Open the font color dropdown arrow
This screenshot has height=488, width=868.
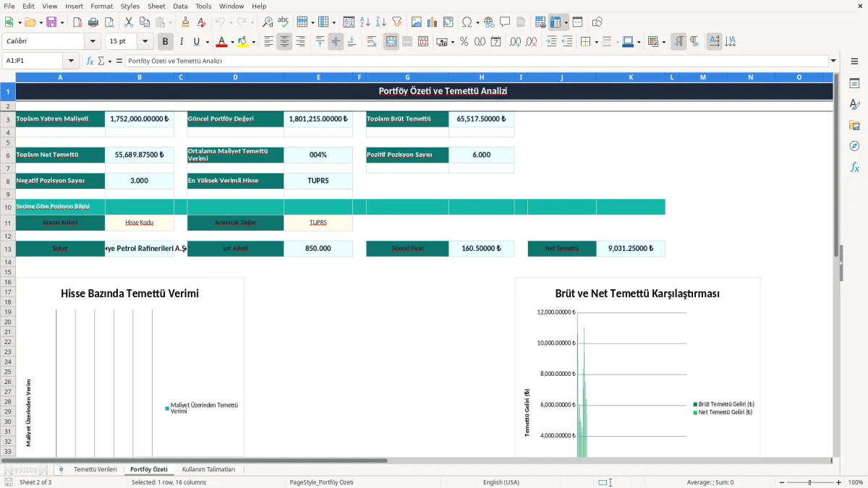232,42
